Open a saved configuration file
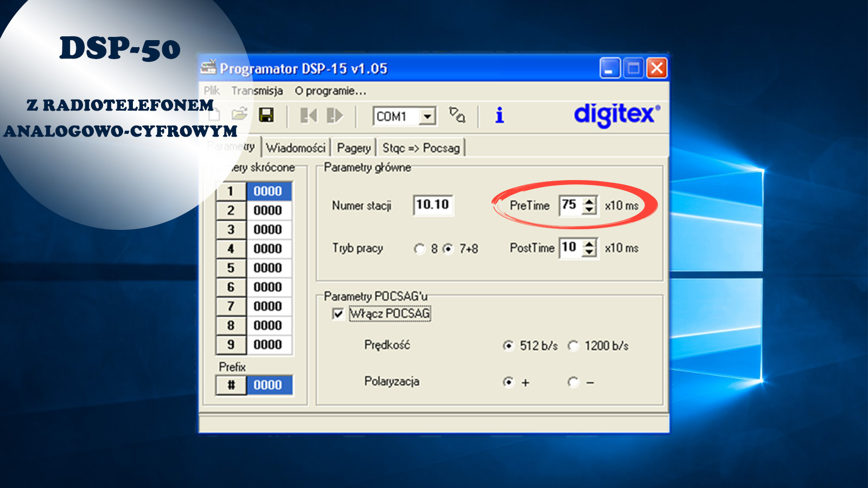This screenshot has height=488, width=868. (x=240, y=114)
